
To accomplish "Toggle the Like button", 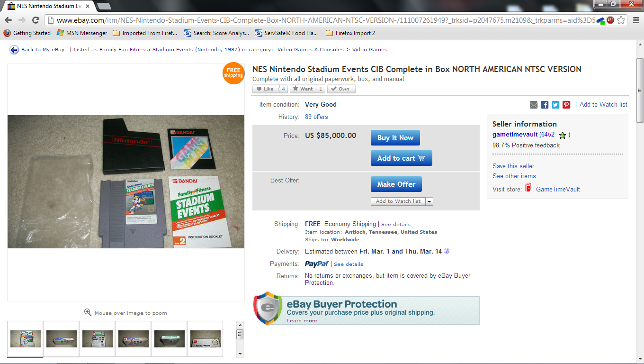I will (270, 89).
